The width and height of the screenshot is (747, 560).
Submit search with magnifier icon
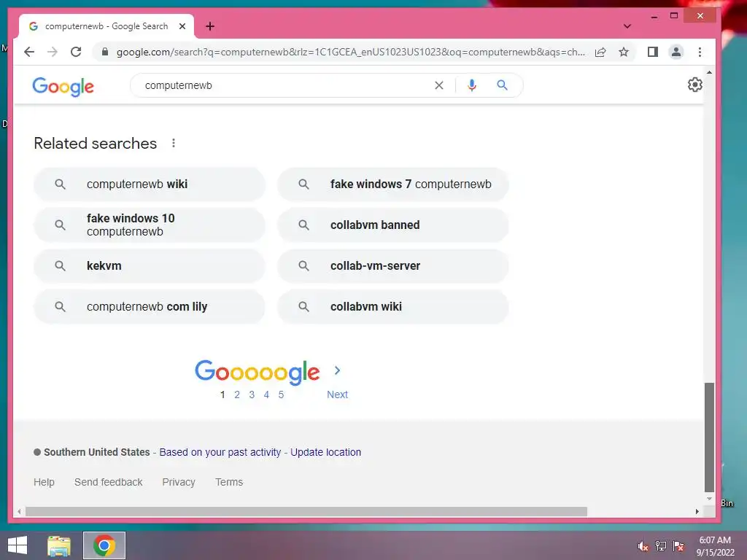point(502,85)
